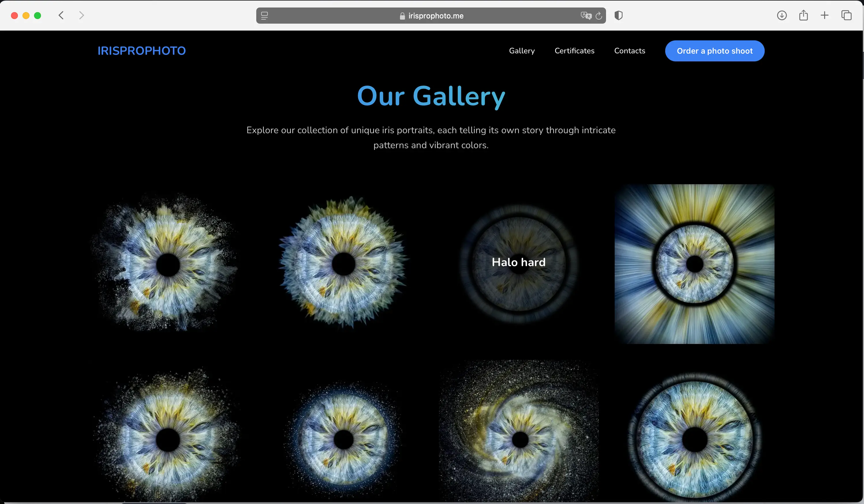Click the large radiant iris photo top right

coord(694,264)
